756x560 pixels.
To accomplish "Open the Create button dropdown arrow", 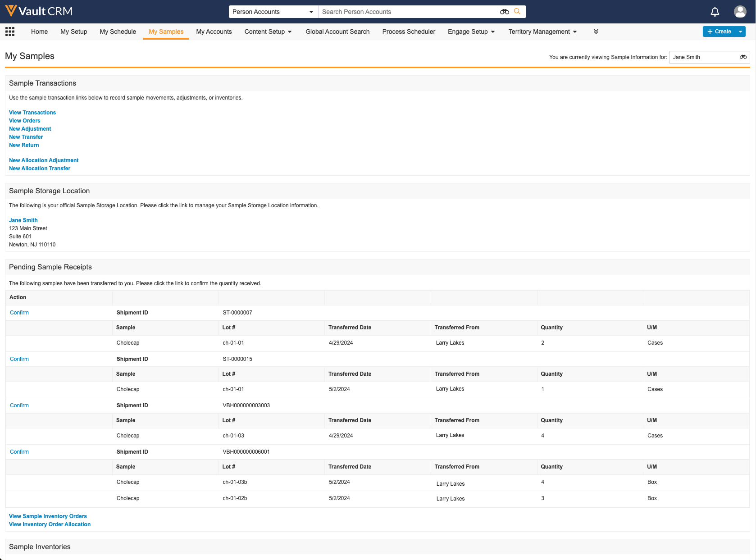I will [x=740, y=32].
